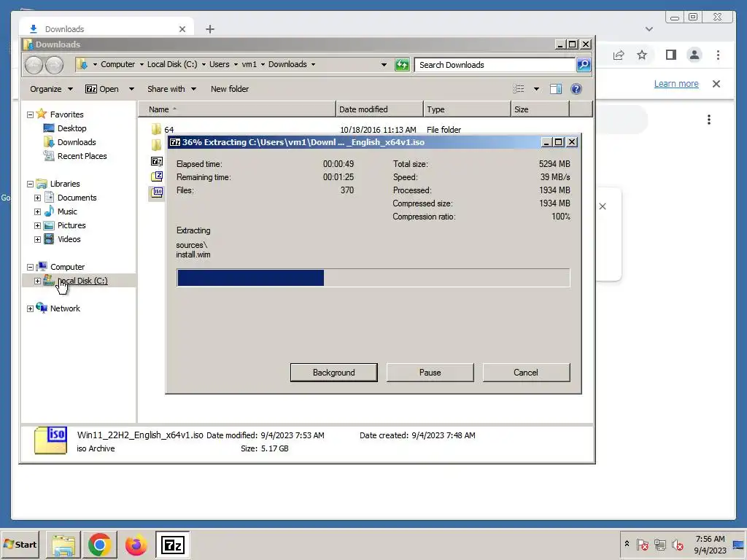Image resolution: width=747 pixels, height=560 pixels.
Task: Select the Chrome Downloads tab
Action: click(x=106, y=29)
